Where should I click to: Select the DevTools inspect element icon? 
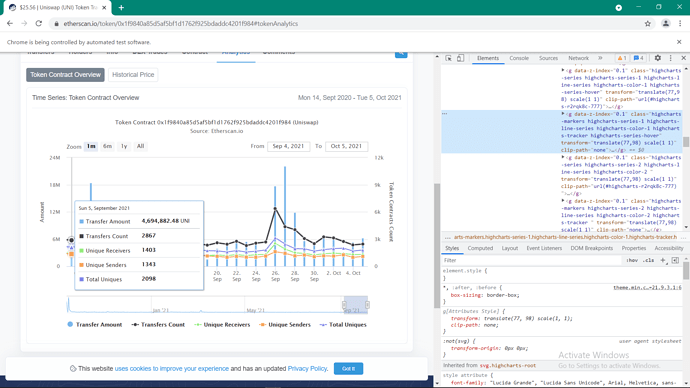click(x=448, y=58)
